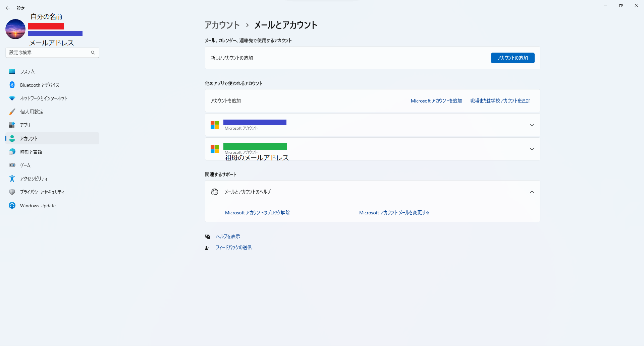Open プライバシーとセキュリティ settings
Screen dimensions: 644x346
[52, 192]
